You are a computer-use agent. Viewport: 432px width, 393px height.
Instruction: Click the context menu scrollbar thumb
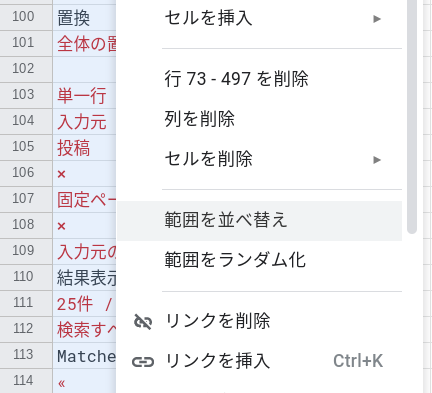[412, 115]
